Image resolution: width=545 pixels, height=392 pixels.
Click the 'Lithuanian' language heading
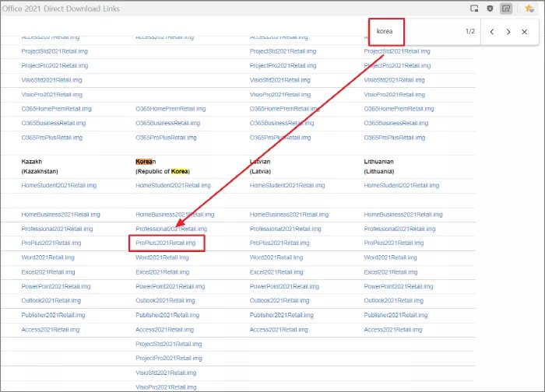pyautogui.click(x=379, y=162)
